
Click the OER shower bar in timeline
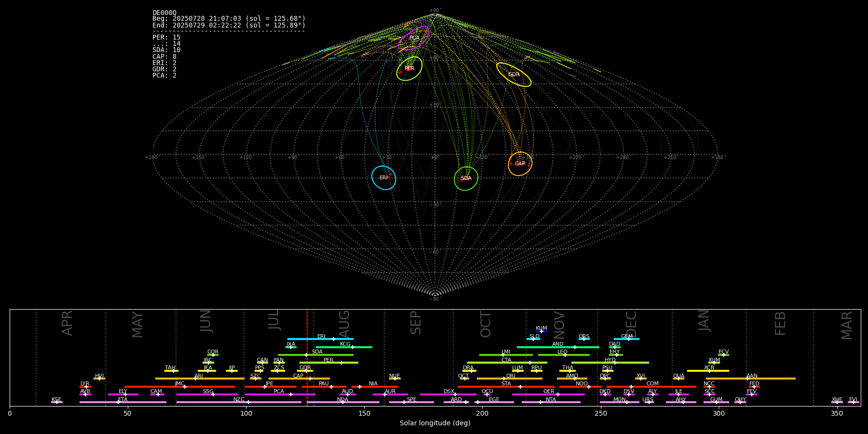click(x=548, y=394)
